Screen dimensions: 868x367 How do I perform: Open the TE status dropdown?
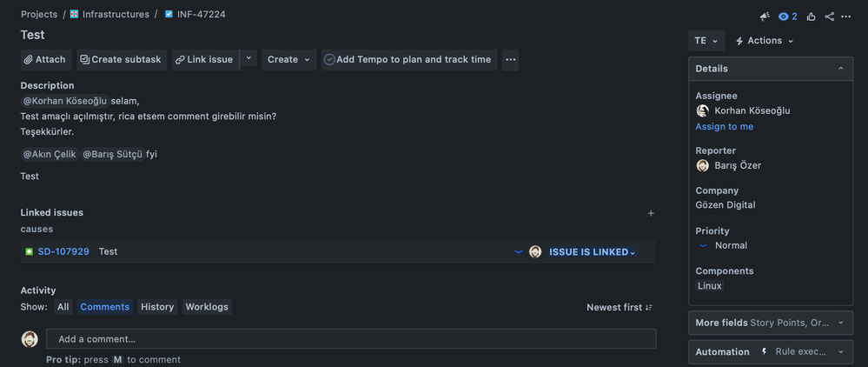[x=706, y=41]
